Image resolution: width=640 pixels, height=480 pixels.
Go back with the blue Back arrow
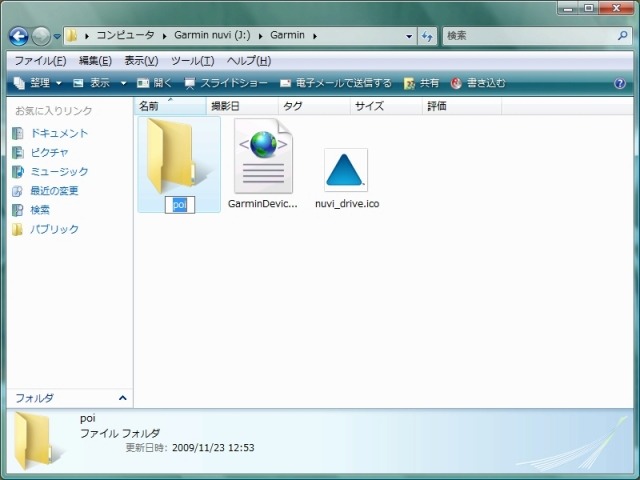click(x=19, y=36)
